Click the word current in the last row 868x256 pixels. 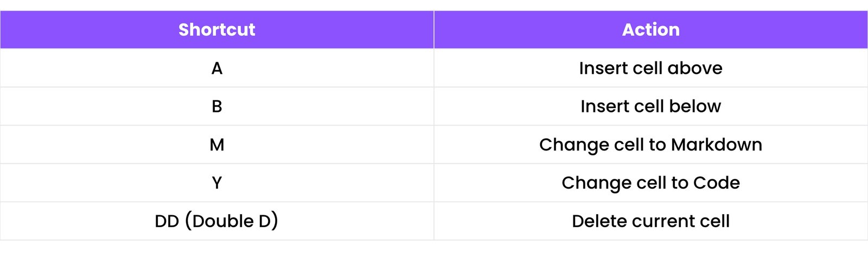point(664,222)
